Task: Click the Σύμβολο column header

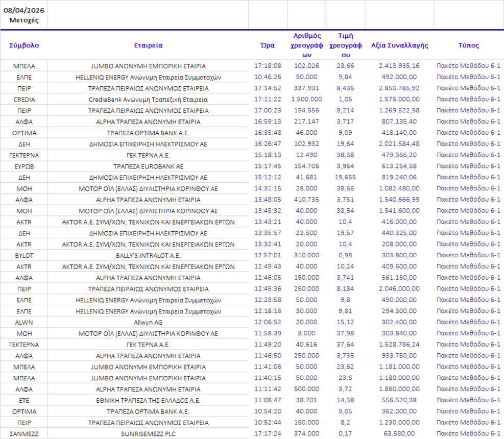Action: (24, 45)
